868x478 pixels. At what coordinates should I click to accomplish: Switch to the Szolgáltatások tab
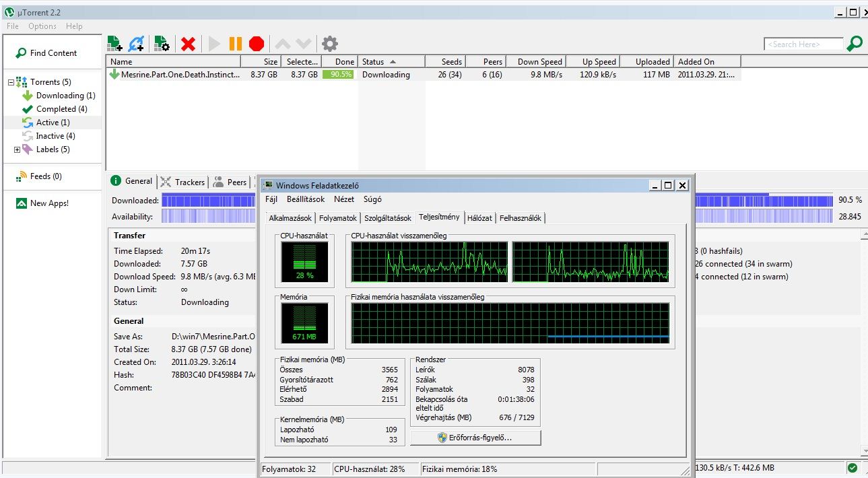point(388,218)
